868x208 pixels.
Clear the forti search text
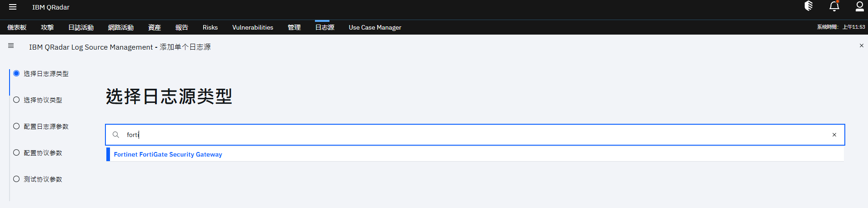pyautogui.click(x=834, y=135)
